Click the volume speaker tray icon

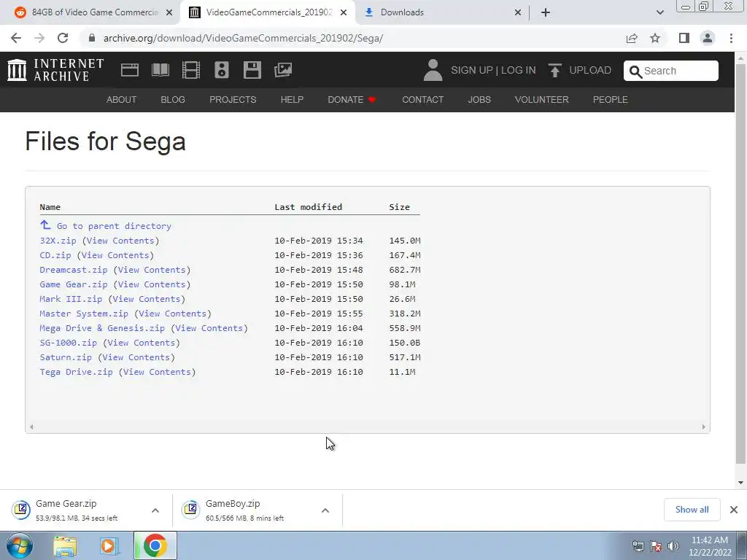(673, 546)
